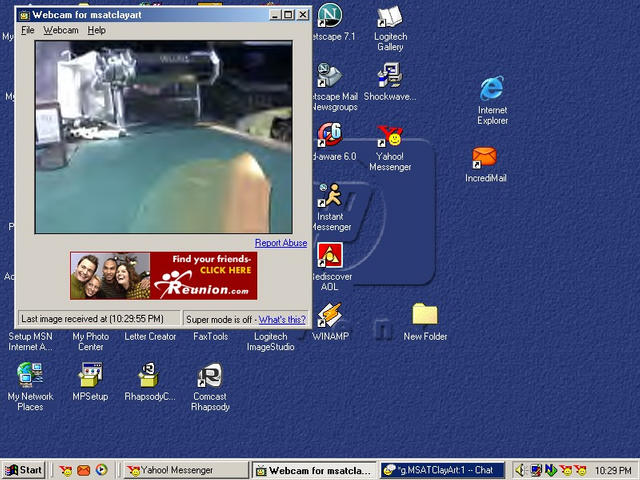
Task: Select the Logitech Gallery desktop icon
Action: click(390, 16)
